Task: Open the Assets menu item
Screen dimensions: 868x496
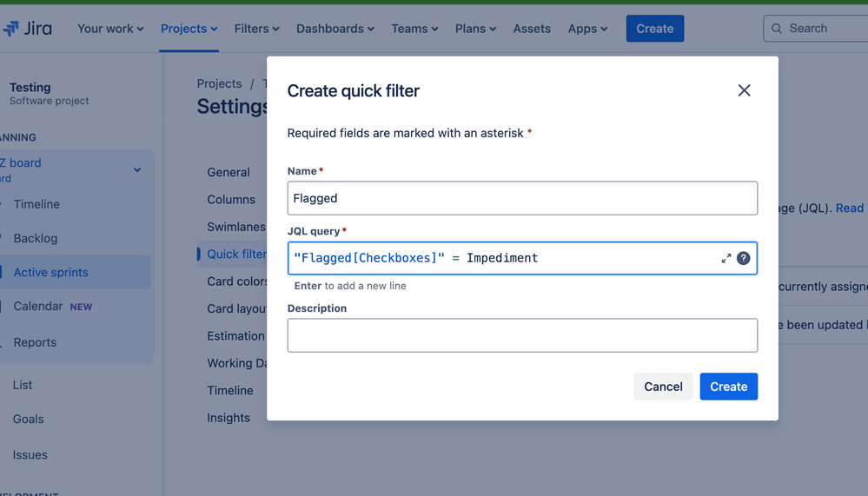Action: [x=532, y=29]
